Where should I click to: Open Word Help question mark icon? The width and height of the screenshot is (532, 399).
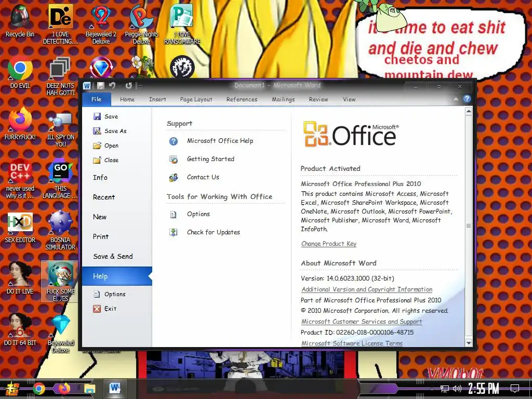coord(467,99)
